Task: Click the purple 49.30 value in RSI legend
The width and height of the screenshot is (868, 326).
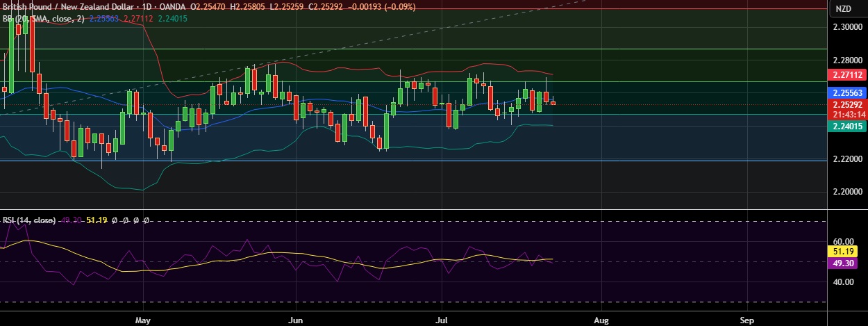Action: 72,220
